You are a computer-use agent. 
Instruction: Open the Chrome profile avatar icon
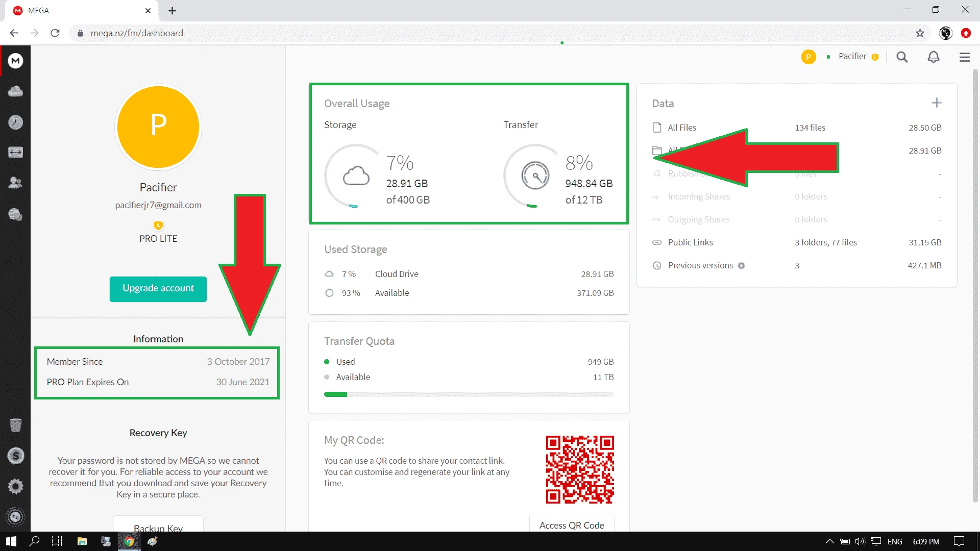click(945, 33)
